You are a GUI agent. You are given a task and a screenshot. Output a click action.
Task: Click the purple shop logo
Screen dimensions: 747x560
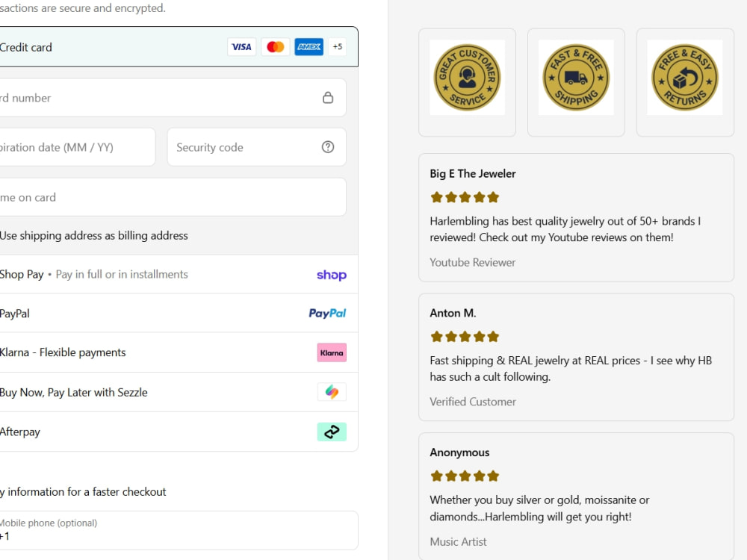332,275
